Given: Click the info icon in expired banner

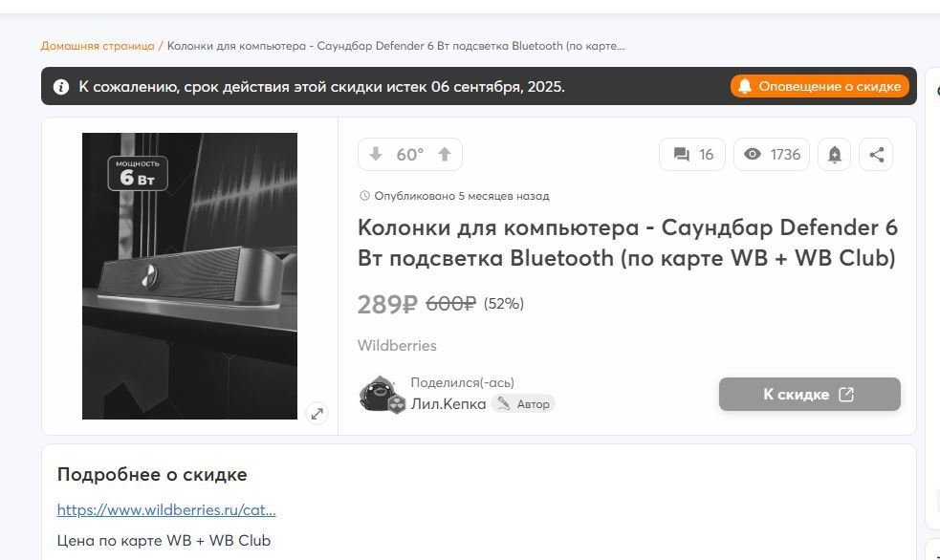Looking at the screenshot, I should coord(61,87).
